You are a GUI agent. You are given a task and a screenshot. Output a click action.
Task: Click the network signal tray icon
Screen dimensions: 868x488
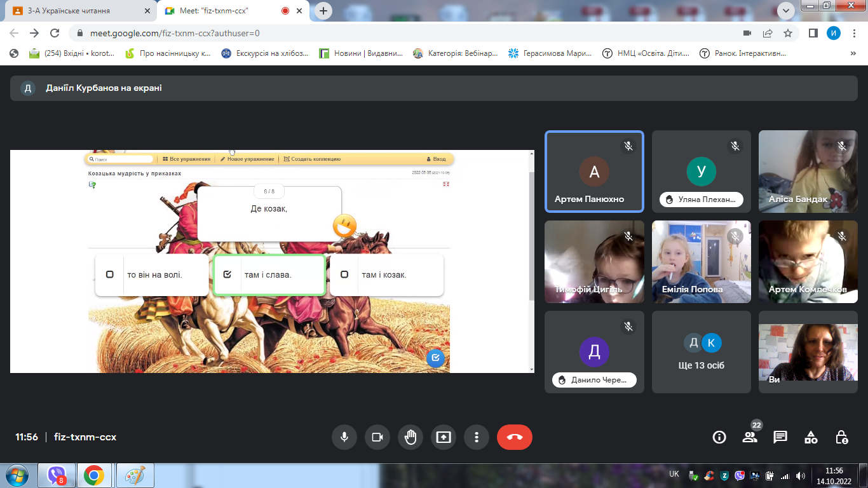click(x=785, y=476)
